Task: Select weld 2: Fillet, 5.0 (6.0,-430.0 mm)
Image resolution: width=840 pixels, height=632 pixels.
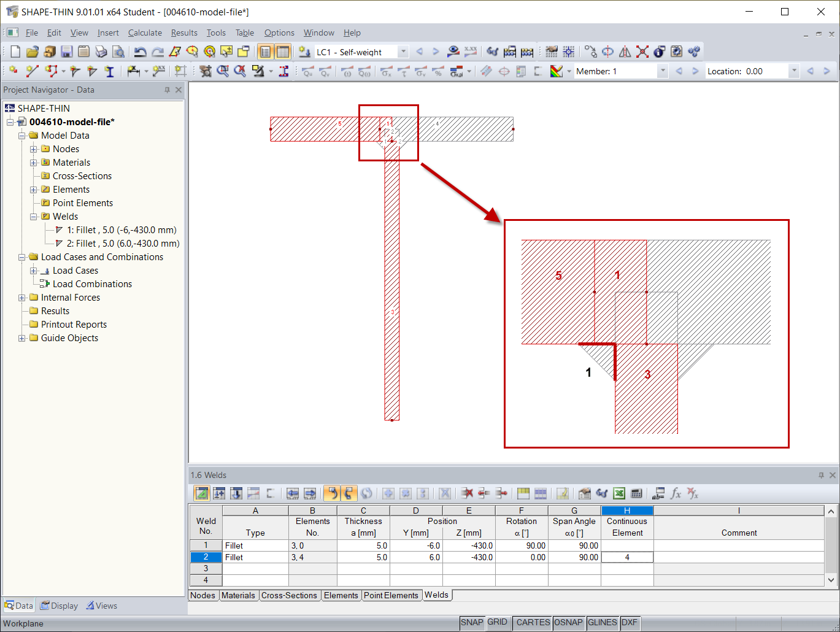Action: tap(123, 244)
